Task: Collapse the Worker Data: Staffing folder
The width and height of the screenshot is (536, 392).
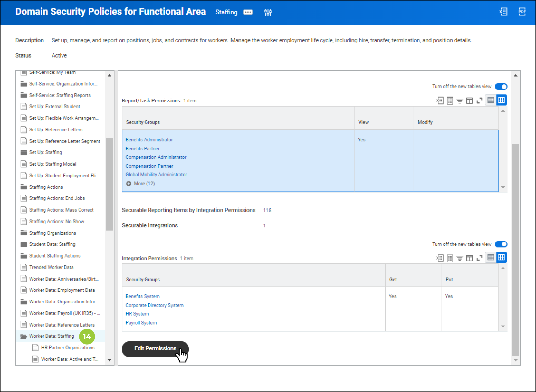Action: coord(23,336)
